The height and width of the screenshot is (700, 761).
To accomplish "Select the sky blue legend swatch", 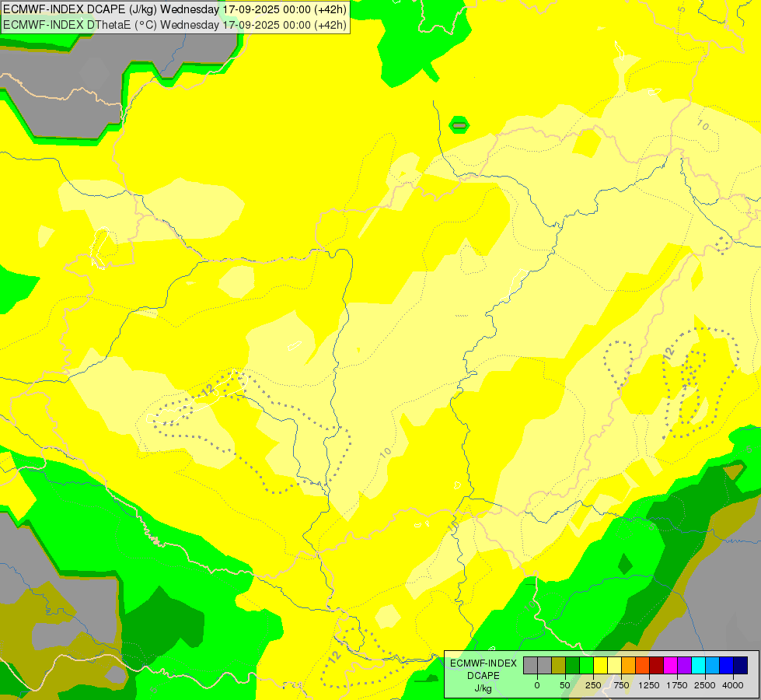I will click(x=713, y=665).
